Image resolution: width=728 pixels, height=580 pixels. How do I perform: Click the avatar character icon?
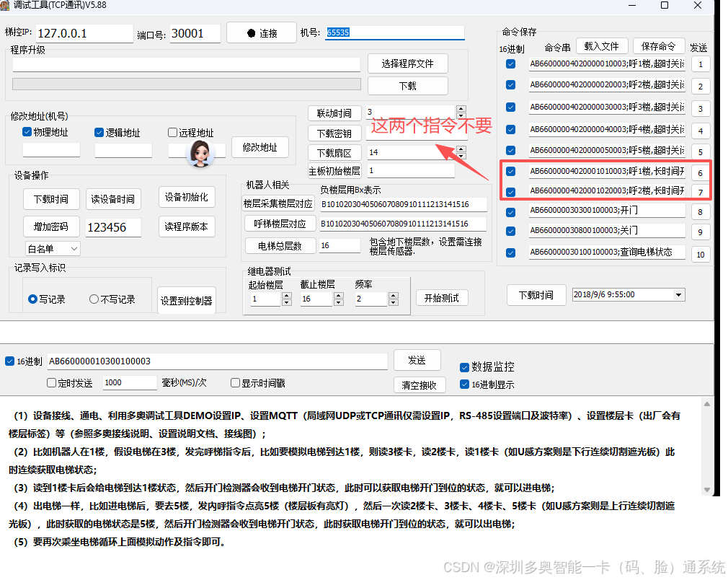[x=200, y=154]
